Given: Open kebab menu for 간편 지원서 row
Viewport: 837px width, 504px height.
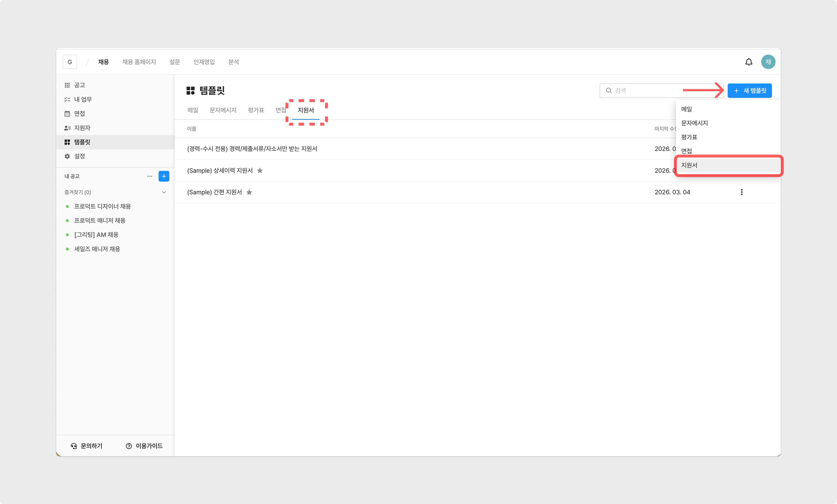Looking at the screenshot, I should [x=741, y=192].
